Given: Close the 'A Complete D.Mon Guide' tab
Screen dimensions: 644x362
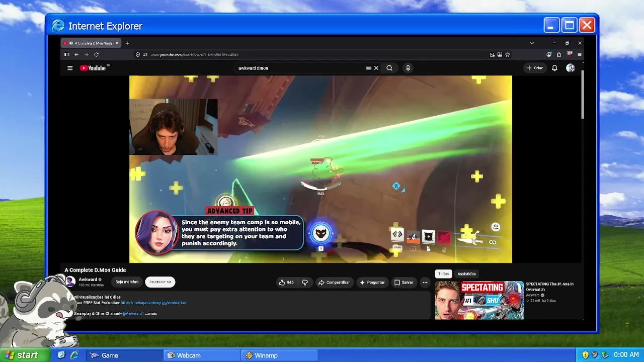Looking at the screenshot, I should pos(117,43).
